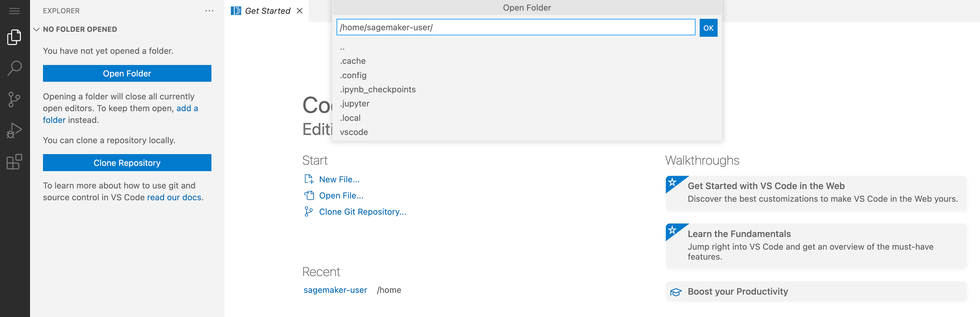
Task: Select the .cache folder
Action: (x=527, y=61)
